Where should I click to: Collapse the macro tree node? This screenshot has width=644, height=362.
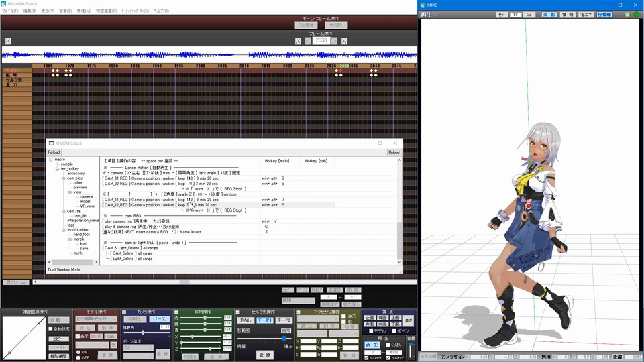point(51,160)
